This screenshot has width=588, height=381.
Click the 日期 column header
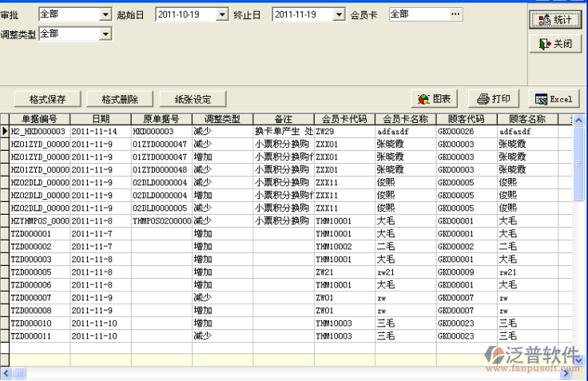point(100,119)
